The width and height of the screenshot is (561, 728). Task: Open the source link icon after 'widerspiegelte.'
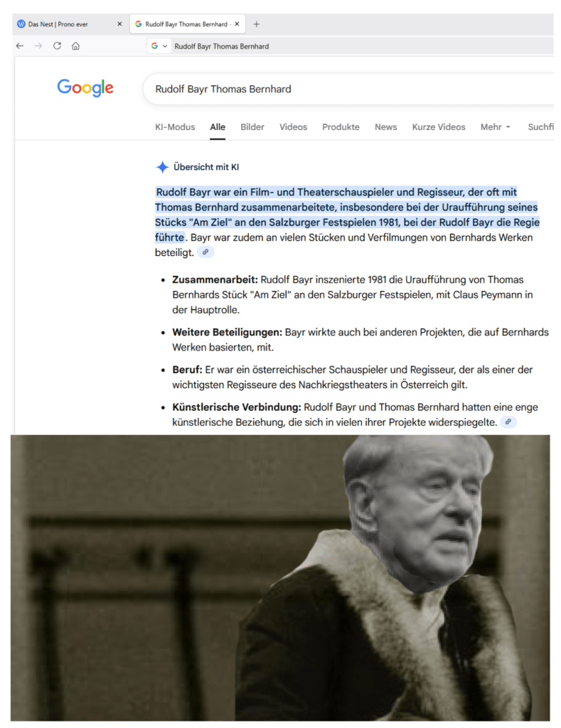508,422
